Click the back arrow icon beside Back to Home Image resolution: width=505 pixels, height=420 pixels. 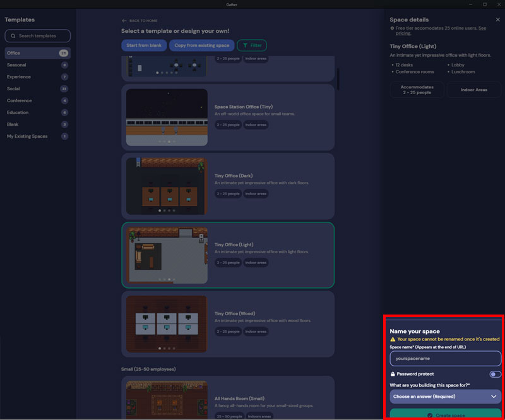pyautogui.click(x=124, y=21)
